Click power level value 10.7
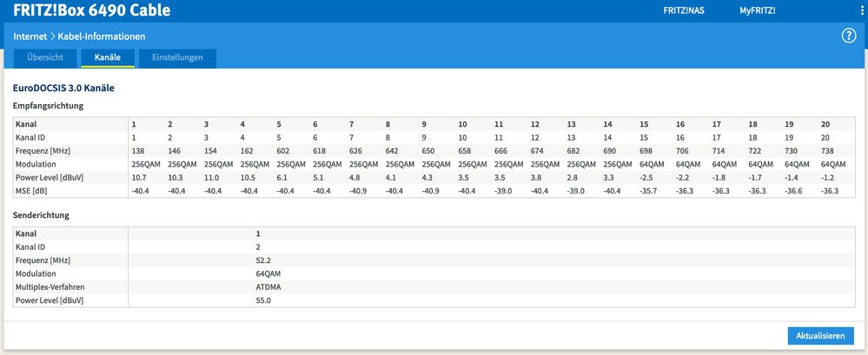The width and height of the screenshot is (868, 355). click(138, 177)
